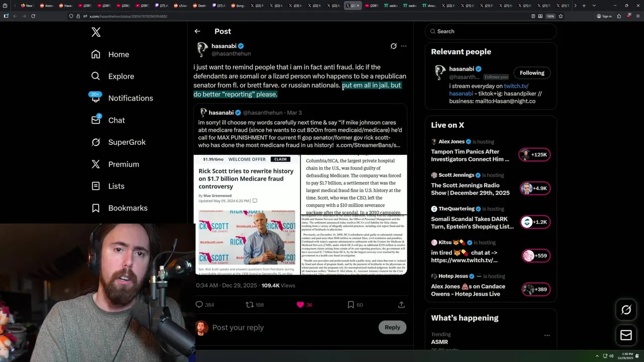Viewport: 644px width, 362px height.
Task: Click the Firefox View icon left of the tabs
Action: 6,6
